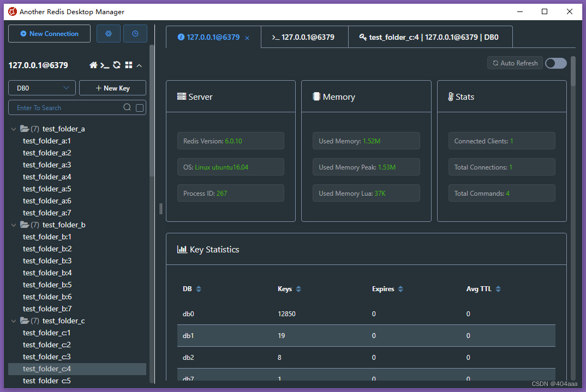Switch to the test_folder_c:4 key tab
Viewport: 586px width, 392px height.
coord(430,37)
